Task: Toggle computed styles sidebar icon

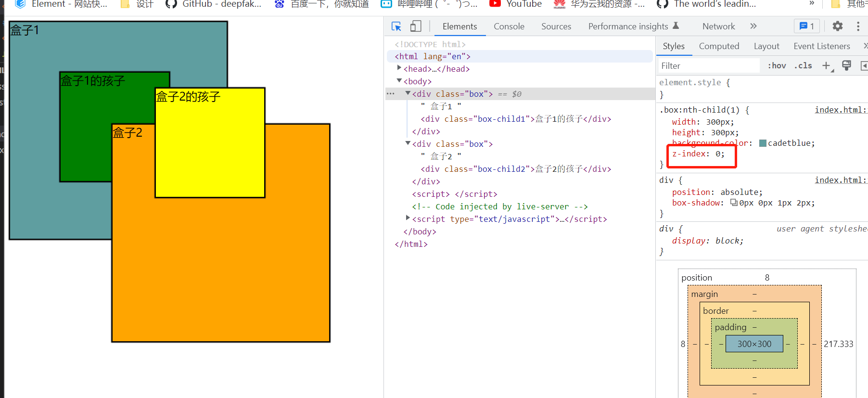Action: [864, 66]
